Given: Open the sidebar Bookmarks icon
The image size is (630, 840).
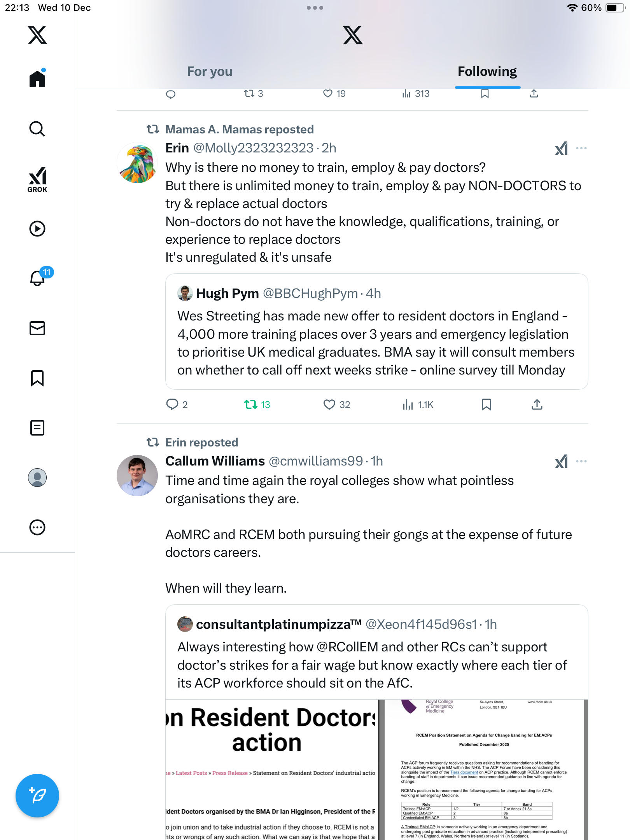Looking at the screenshot, I should [37, 378].
